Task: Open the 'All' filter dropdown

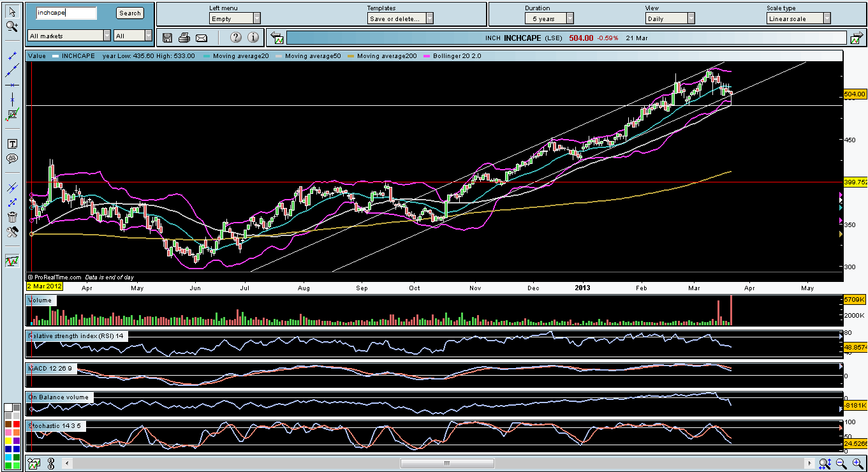Action: click(x=133, y=36)
